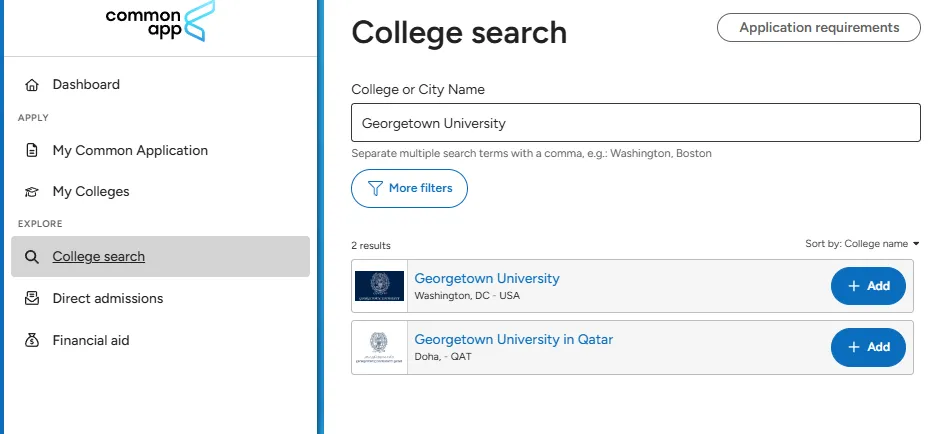The width and height of the screenshot is (936, 434).
Task: Open Application requirements button
Action: point(818,27)
